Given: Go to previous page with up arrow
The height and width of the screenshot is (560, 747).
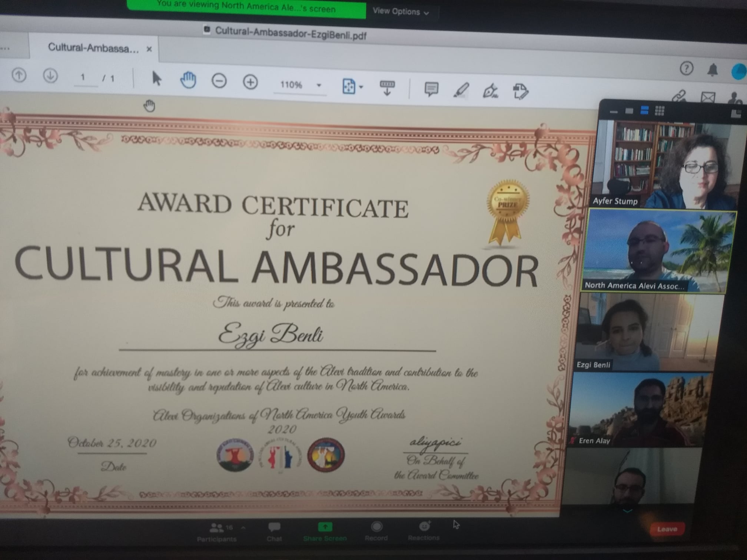Looking at the screenshot, I should (x=19, y=75).
